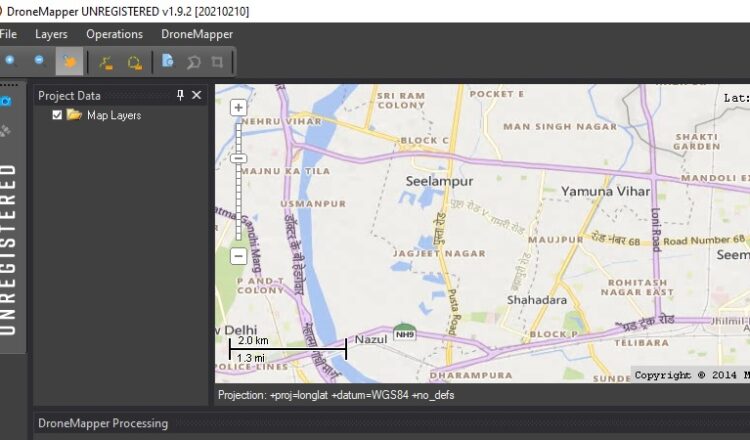Toggle the Map Layers checkbox

[x=57, y=115]
